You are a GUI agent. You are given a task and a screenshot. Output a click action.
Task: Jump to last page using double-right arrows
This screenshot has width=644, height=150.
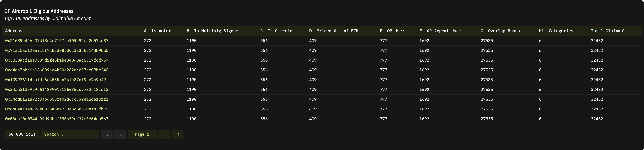178,134
